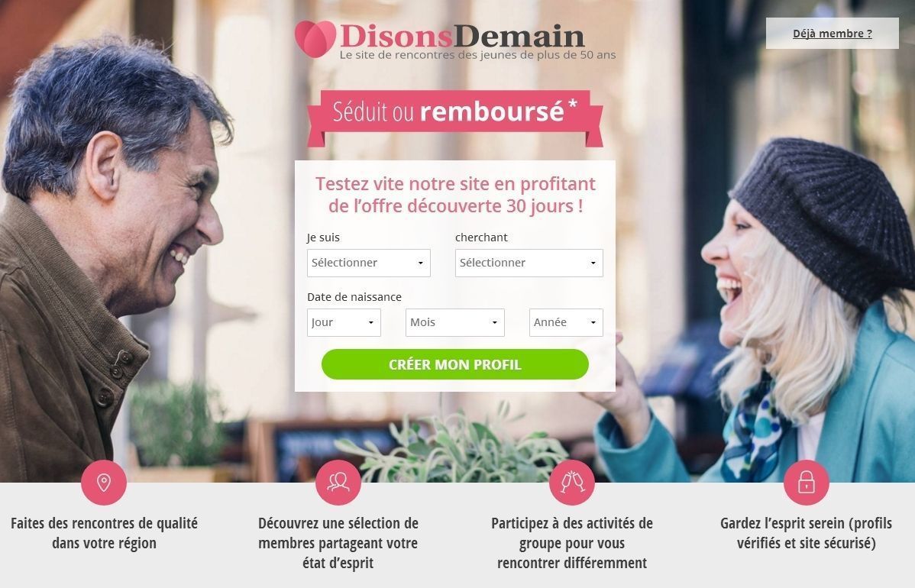The height and width of the screenshot is (588, 915).
Task: Click the padlock security icon
Action: pyautogui.click(x=807, y=483)
